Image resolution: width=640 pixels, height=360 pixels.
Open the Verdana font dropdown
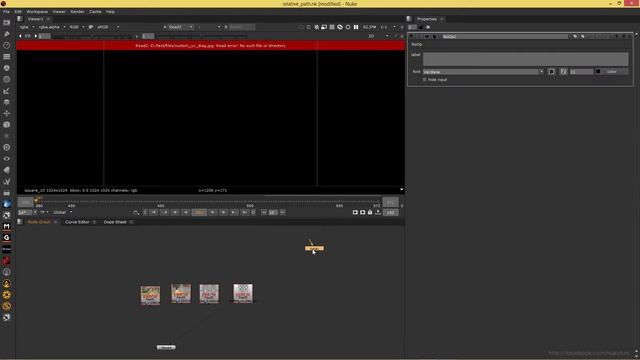483,71
